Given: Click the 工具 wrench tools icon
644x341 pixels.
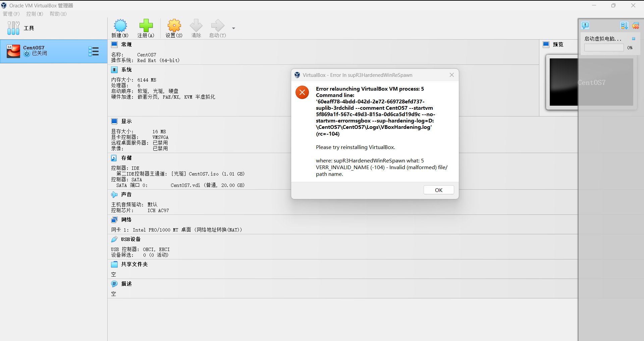Looking at the screenshot, I should [x=13, y=28].
